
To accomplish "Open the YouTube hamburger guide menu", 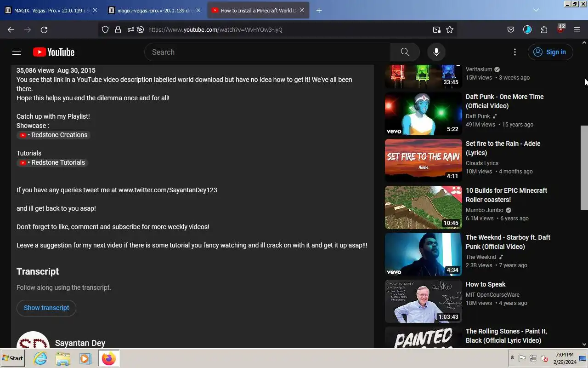I will coord(17,52).
